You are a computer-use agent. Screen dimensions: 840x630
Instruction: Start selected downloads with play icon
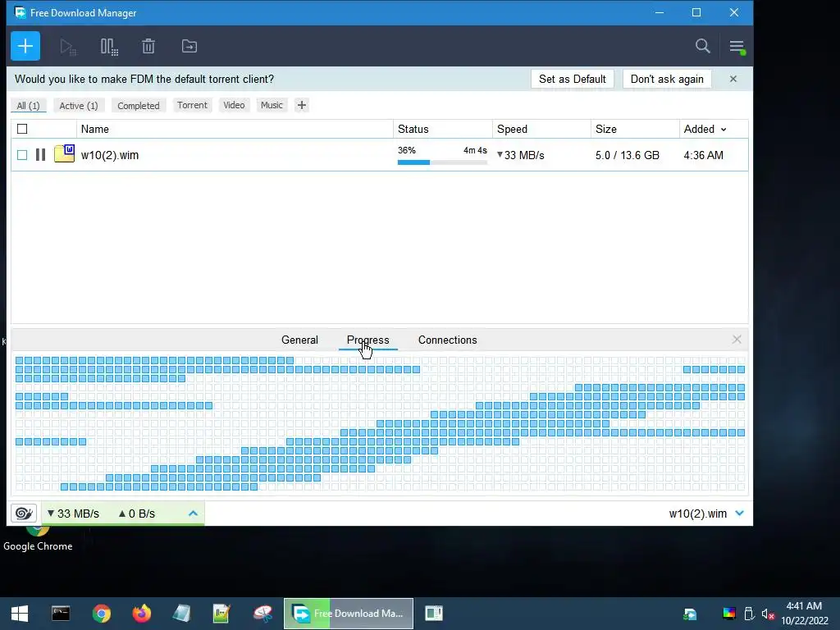pos(67,47)
